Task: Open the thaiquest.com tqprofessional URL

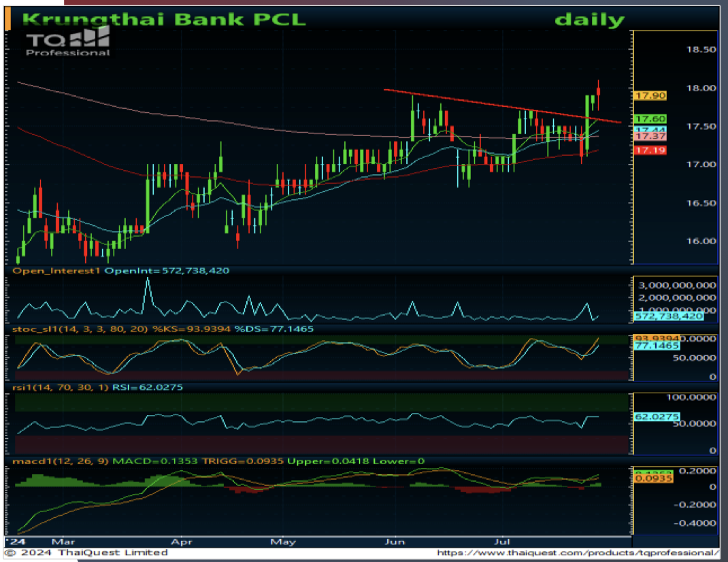Action: (x=577, y=552)
